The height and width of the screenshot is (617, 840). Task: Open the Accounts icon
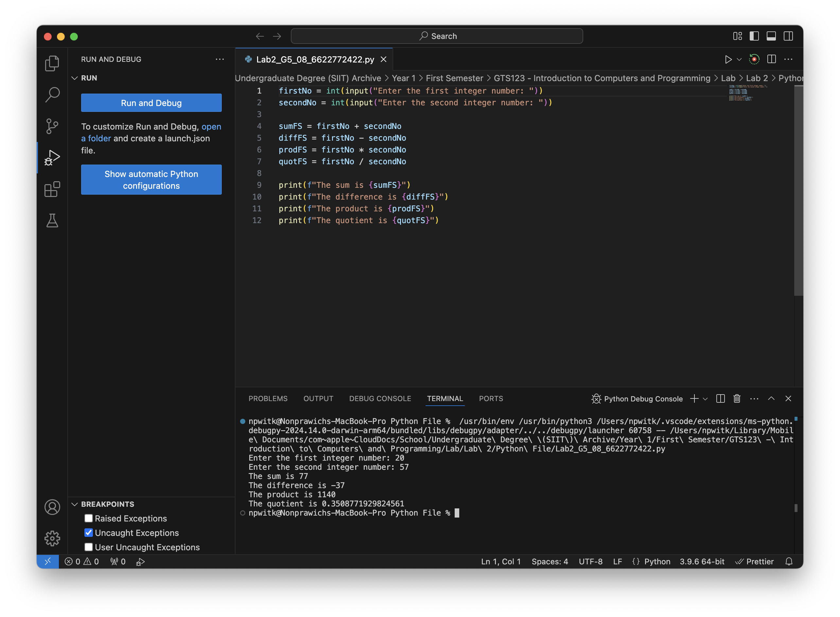click(x=52, y=507)
